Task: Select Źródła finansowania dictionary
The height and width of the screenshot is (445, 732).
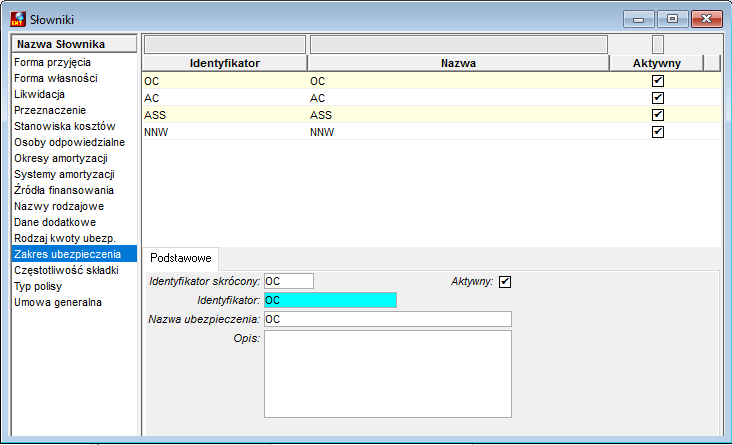Action: (74, 190)
